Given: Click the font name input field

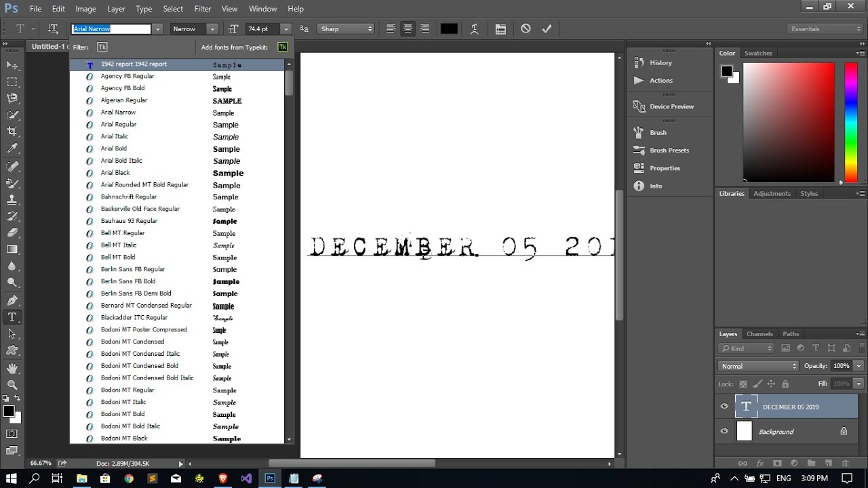Looking at the screenshot, I should tap(112, 29).
